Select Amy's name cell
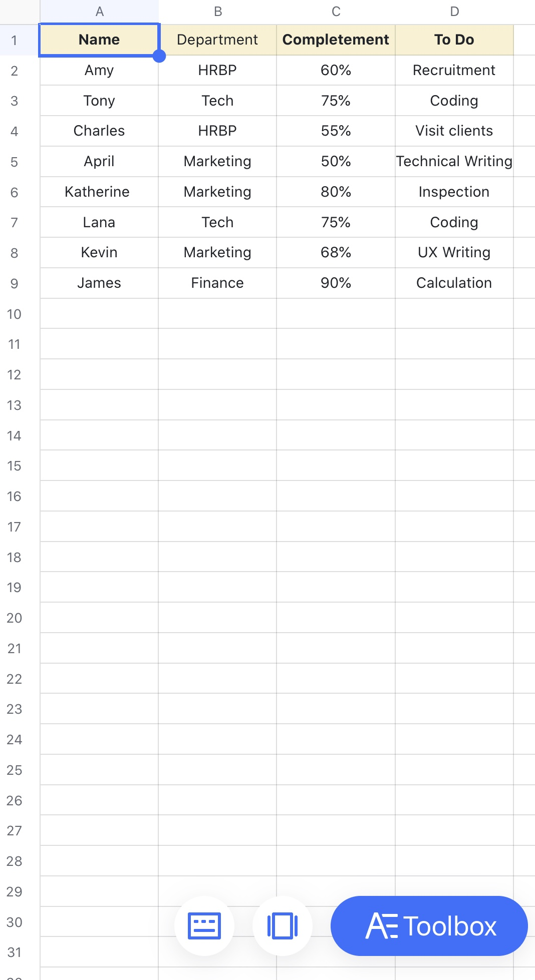Screen dimensions: 535x980 coord(99,71)
